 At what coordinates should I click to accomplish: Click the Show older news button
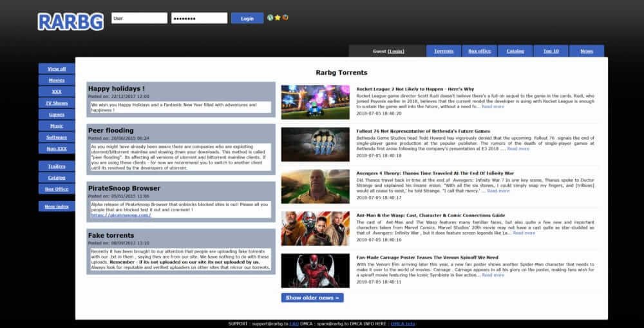pos(312,298)
